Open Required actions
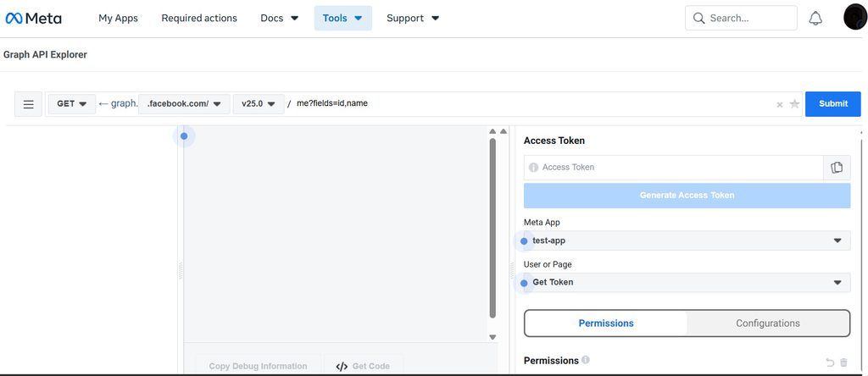The height and width of the screenshot is (376, 868). click(x=199, y=19)
